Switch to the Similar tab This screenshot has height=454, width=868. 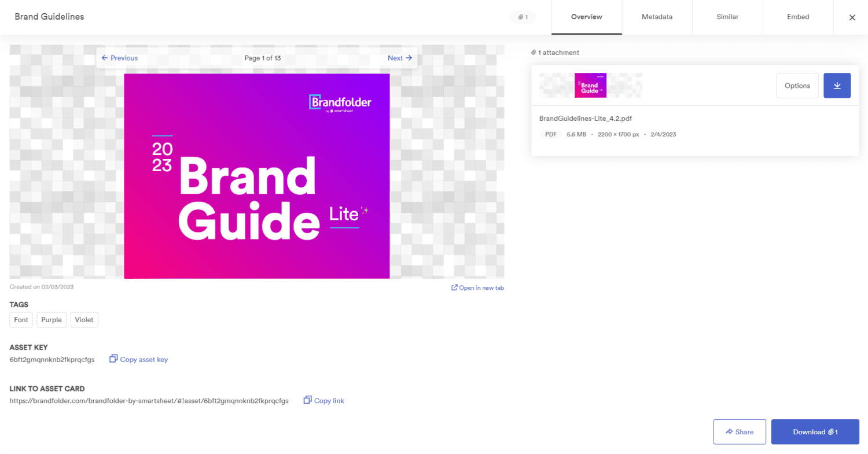727,17
